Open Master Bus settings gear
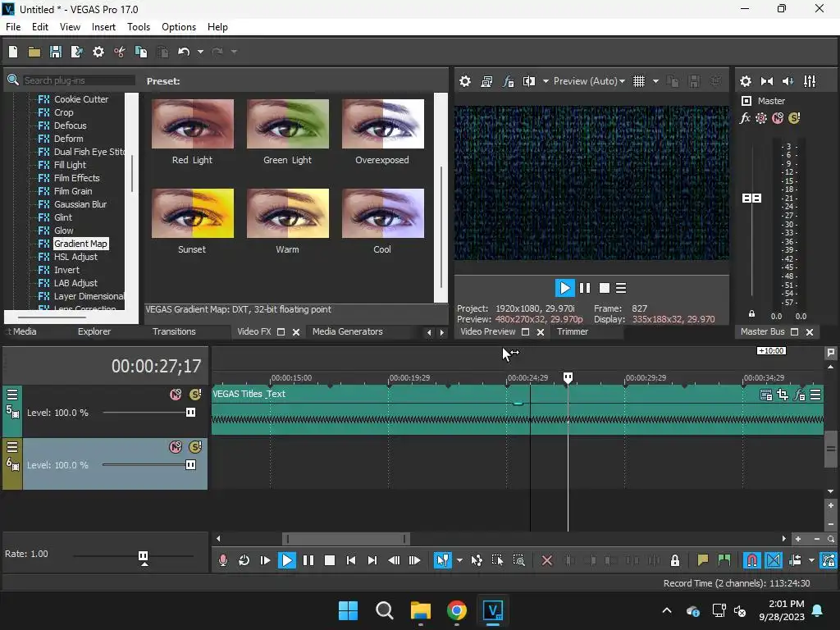The image size is (840, 630). (745, 81)
